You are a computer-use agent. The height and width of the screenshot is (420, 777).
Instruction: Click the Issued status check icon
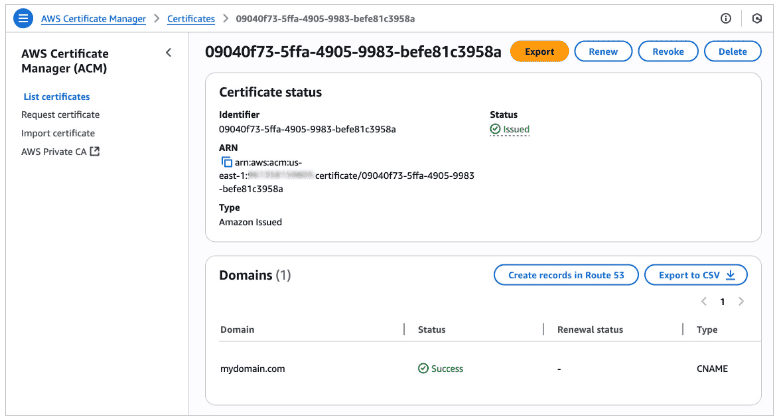coord(495,129)
